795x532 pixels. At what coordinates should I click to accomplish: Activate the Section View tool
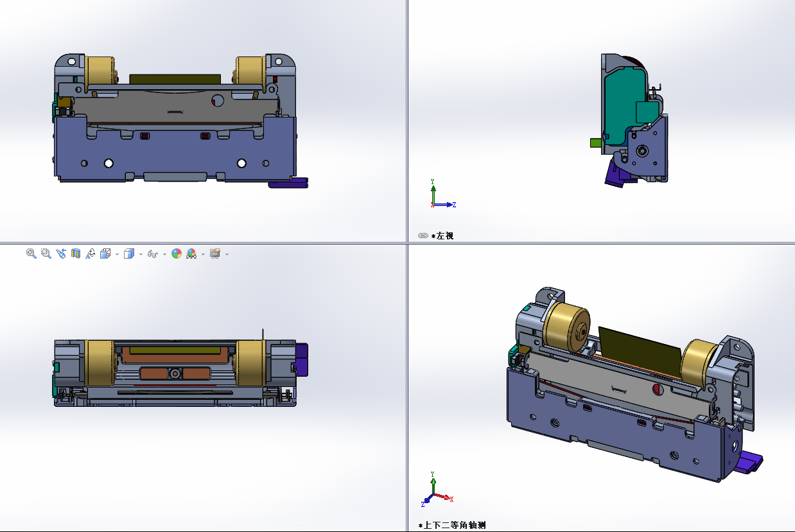pos(76,253)
